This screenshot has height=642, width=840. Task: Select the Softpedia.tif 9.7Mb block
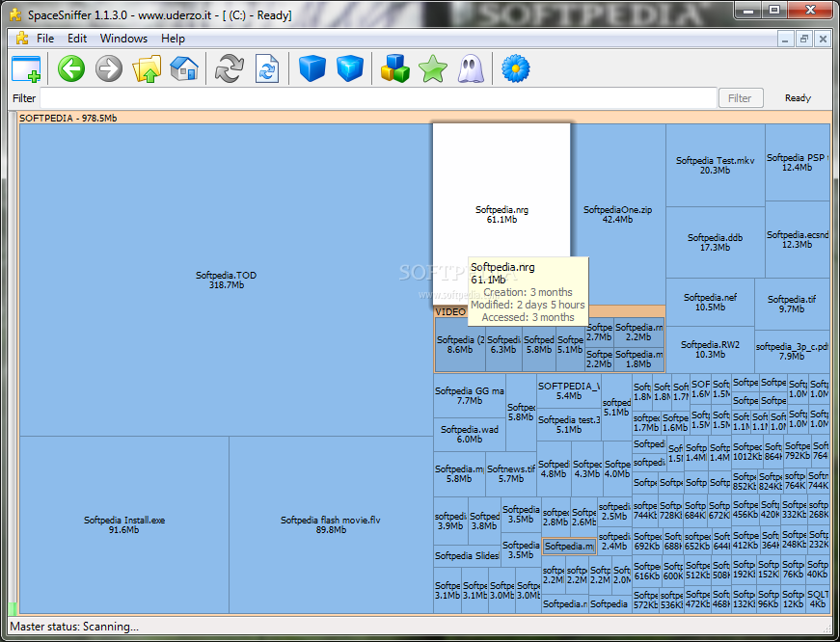792,304
